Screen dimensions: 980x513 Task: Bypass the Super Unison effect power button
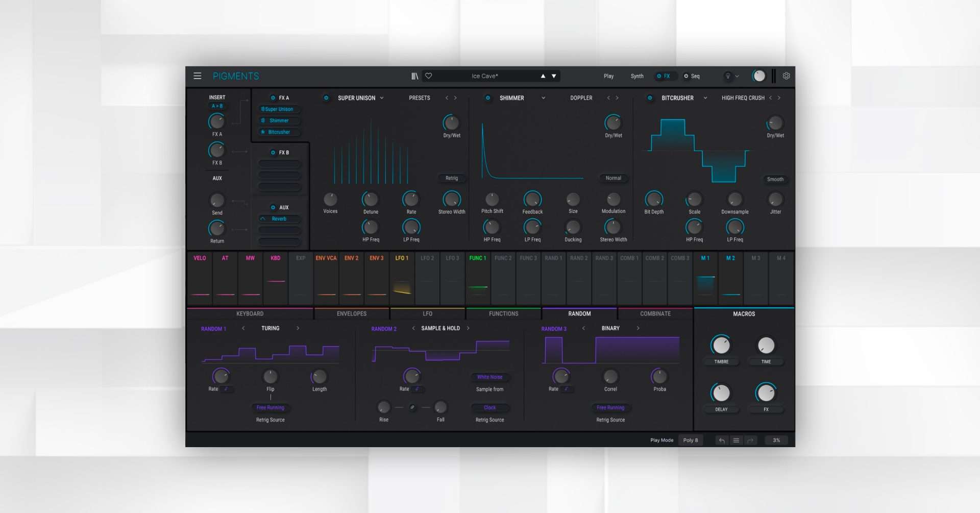tap(326, 98)
